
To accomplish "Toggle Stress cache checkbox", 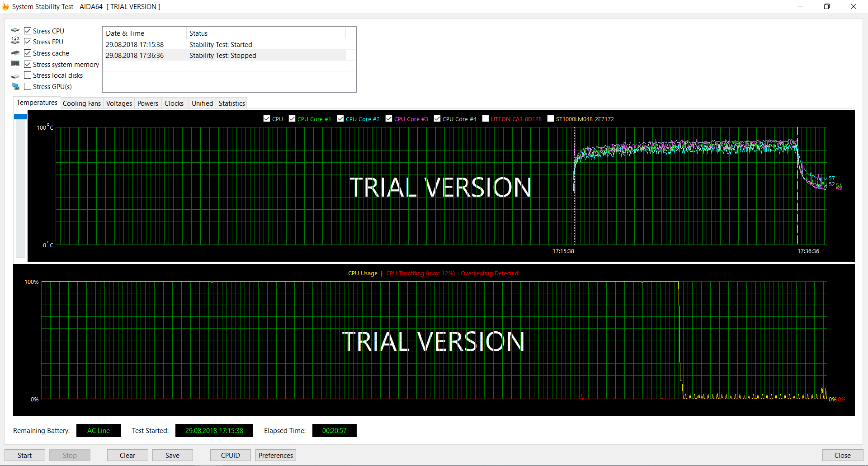I will (x=28, y=53).
